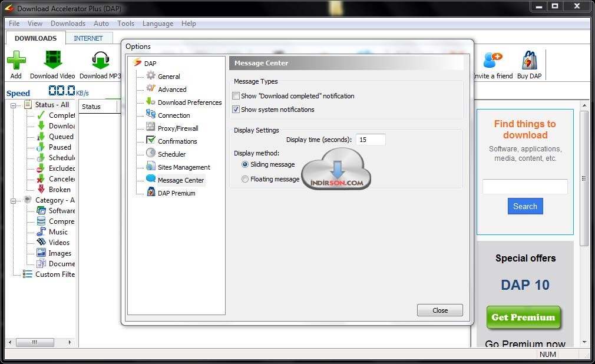Switch to the INTERNET tab
595x364 pixels.
tap(88, 38)
